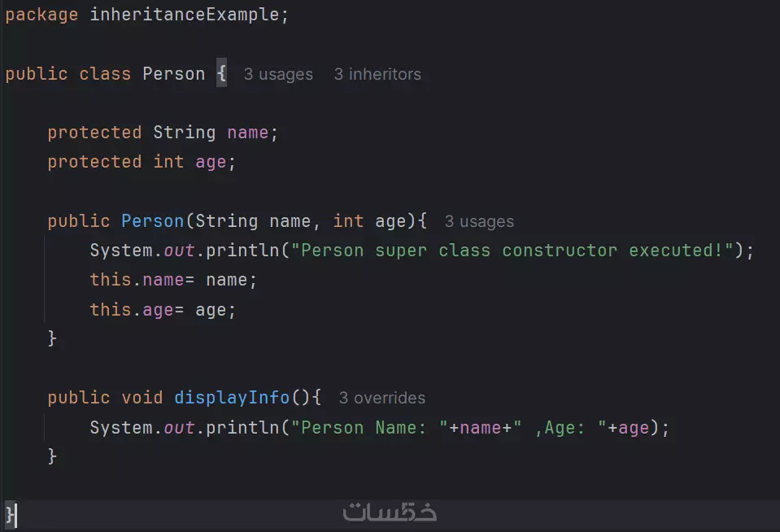This screenshot has height=532, width=780.
Task: Click the protected int age field declaration
Action: [141, 161]
